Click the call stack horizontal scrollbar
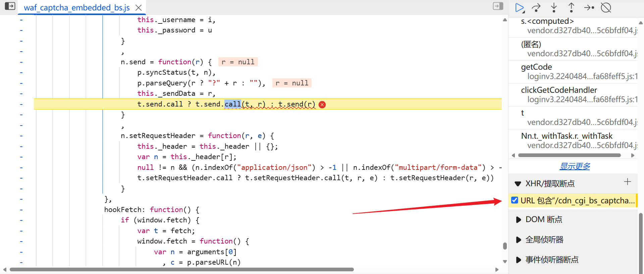Image resolution: width=644 pixels, height=274 pixels. [x=569, y=155]
